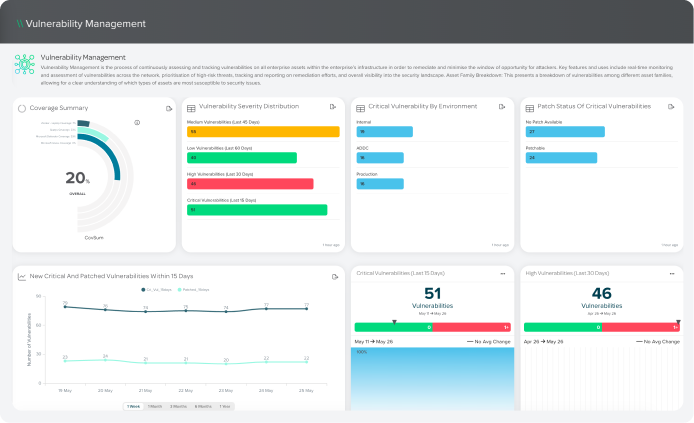Viewport: 694px width, 423px height.
Task: Export the Critical Vulnerability By Environment widget
Action: click(x=502, y=107)
